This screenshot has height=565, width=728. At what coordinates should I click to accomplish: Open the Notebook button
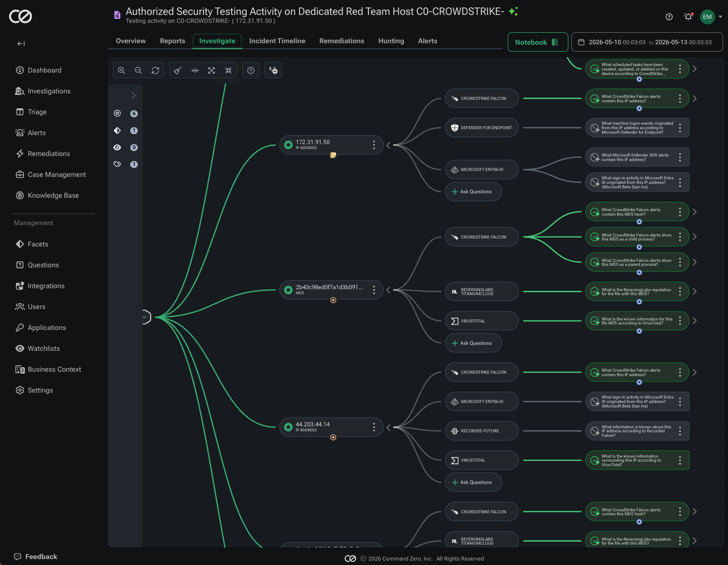point(538,42)
